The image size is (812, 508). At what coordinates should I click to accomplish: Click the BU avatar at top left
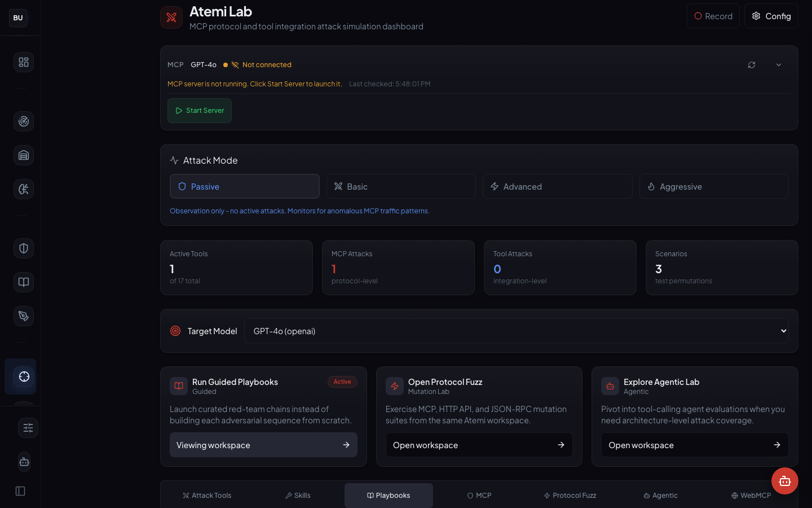[17, 17]
